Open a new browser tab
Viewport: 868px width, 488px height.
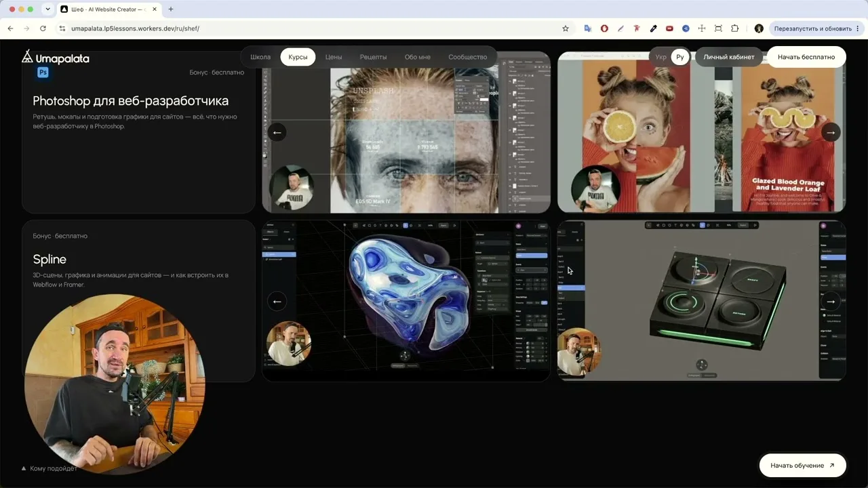pyautogui.click(x=170, y=9)
